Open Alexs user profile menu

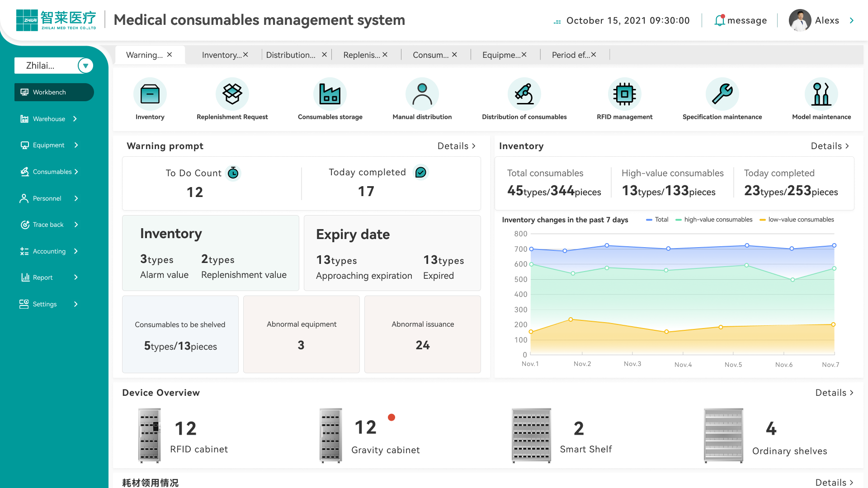[x=827, y=20]
